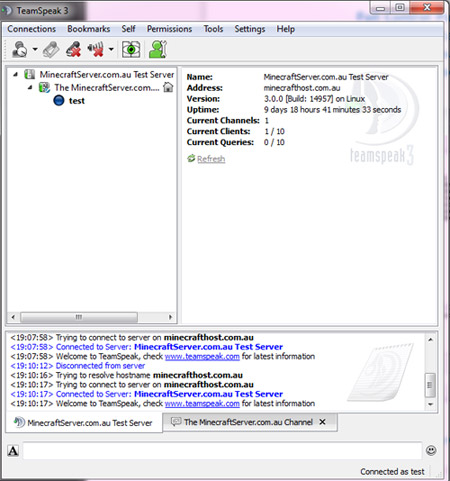Click the Connected as test status text

(392, 472)
